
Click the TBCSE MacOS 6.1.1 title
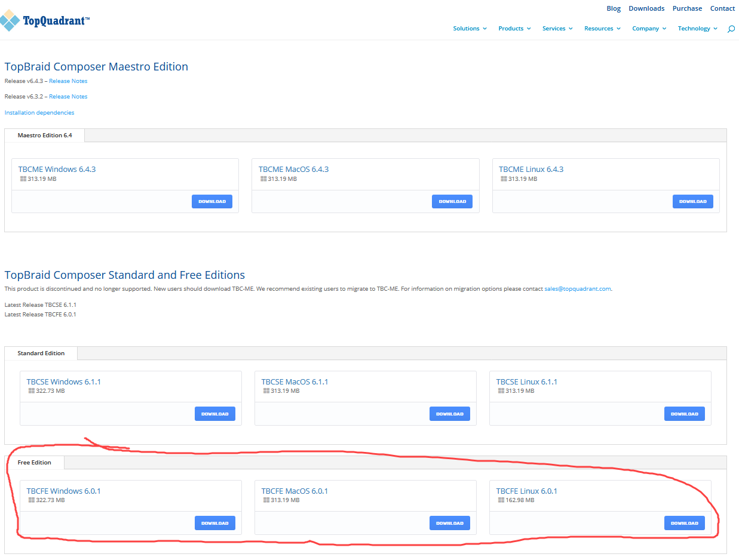coord(295,381)
